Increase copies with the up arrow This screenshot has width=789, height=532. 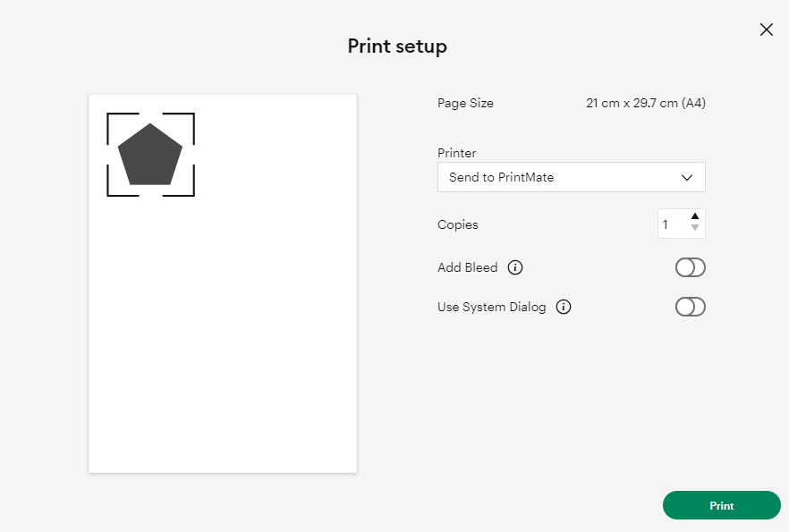pyautogui.click(x=695, y=216)
